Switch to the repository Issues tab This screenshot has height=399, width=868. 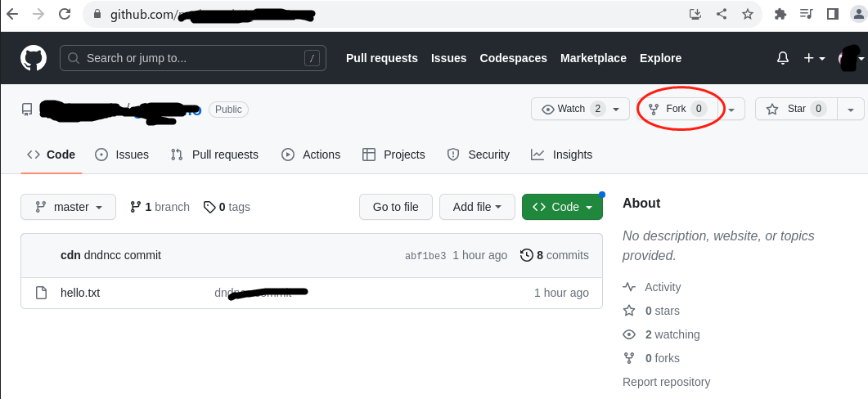[122, 155]
